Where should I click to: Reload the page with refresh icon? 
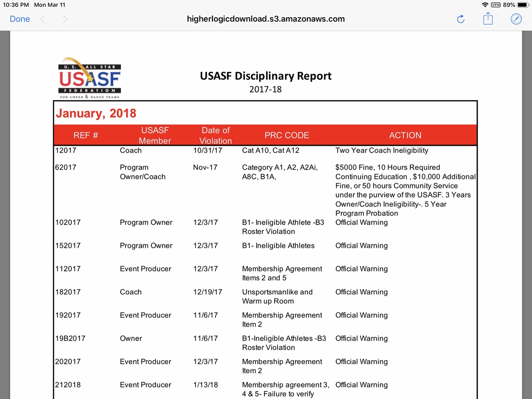[x=460, y=19]
